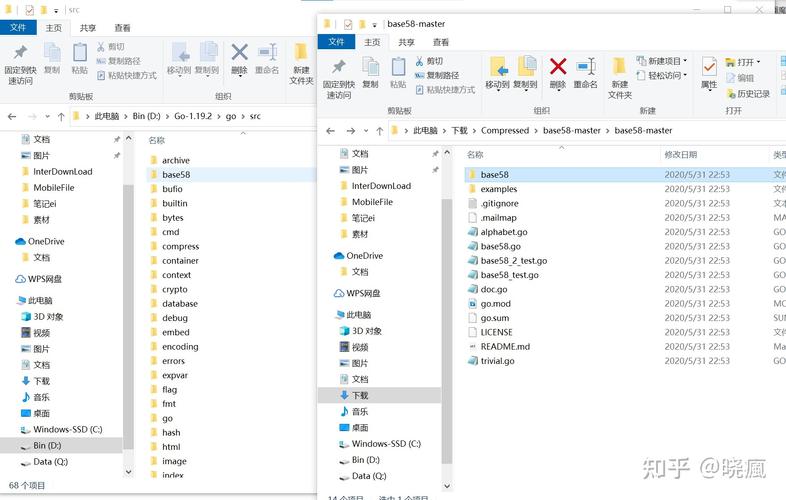Viewport: 786px width, 500px height.
Task: Select the crypto folder in src window
Action: click(x=174, y=289)
